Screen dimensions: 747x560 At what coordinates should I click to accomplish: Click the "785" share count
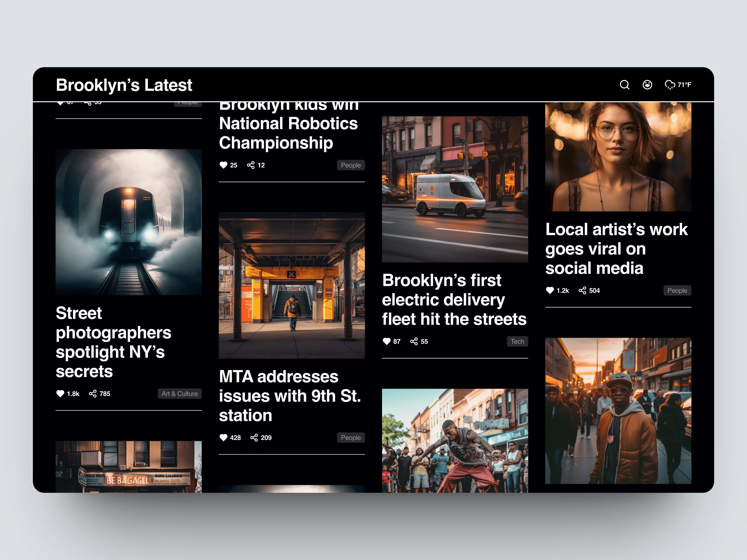coord(105,394)
